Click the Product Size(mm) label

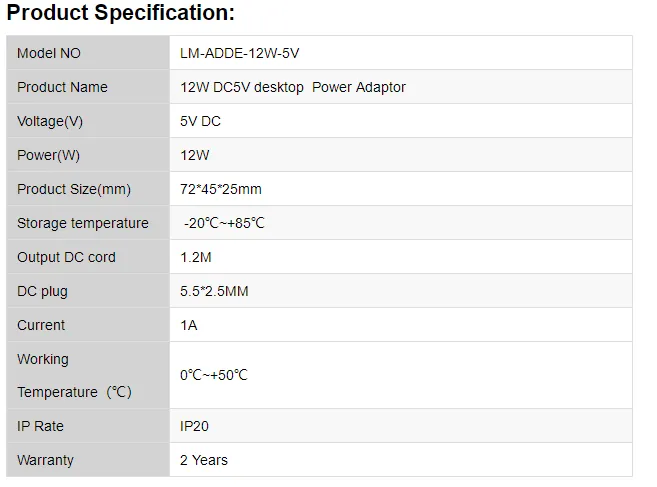tap(74, 189)
